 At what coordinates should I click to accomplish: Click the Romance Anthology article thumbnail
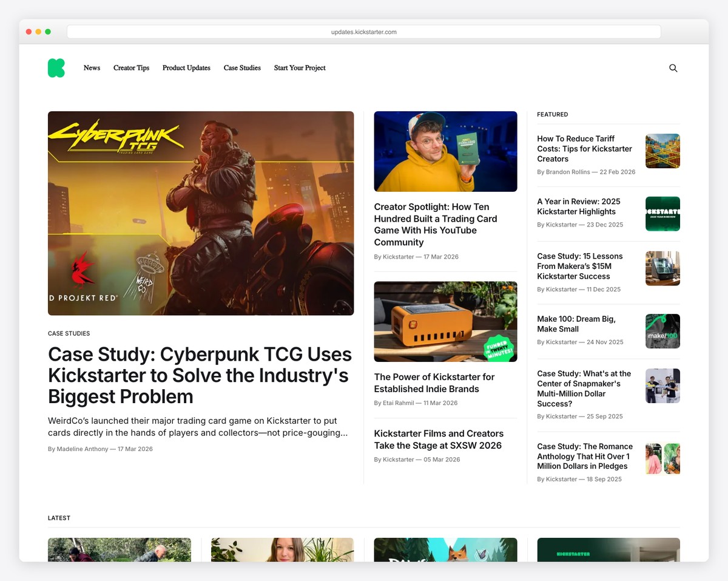(x=662, y=458)
